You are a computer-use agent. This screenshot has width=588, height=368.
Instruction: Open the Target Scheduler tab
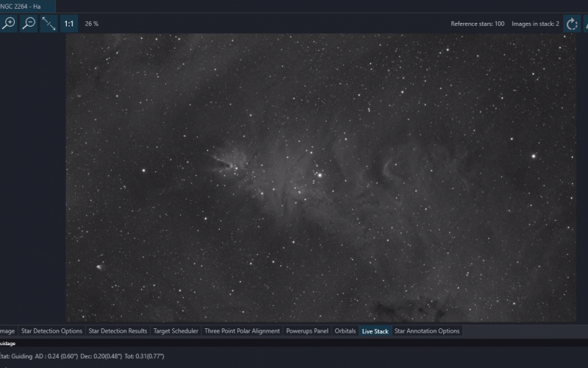(176, 330)
